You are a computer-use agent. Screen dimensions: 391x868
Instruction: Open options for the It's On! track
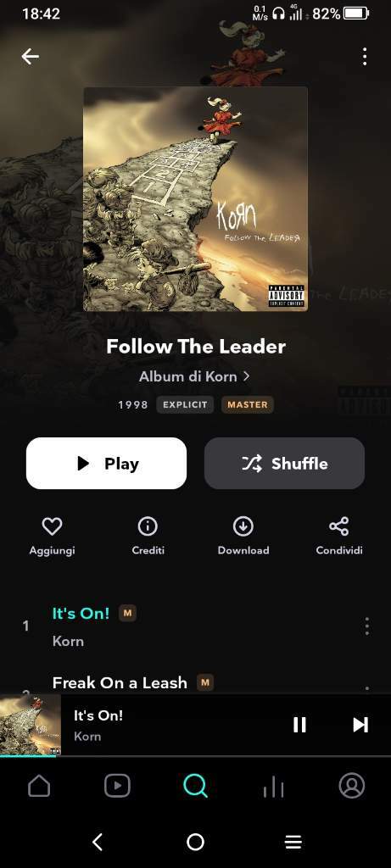[x=366, y=626]
